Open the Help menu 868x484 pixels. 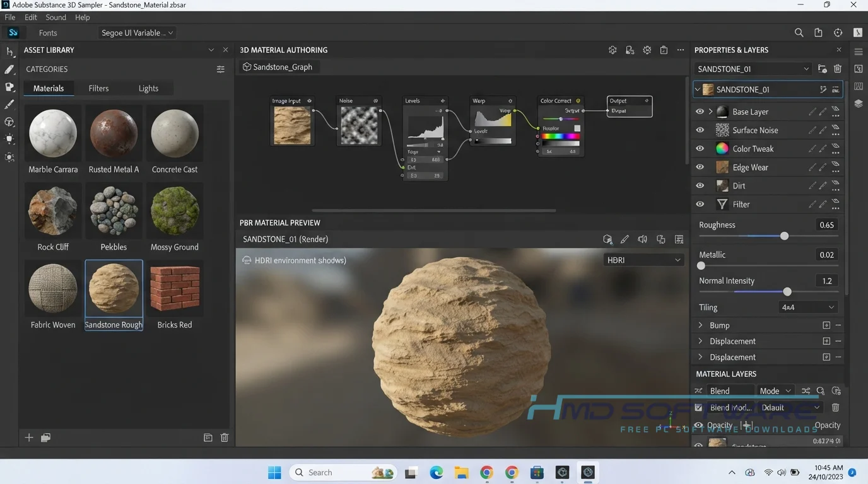[83, 17]
